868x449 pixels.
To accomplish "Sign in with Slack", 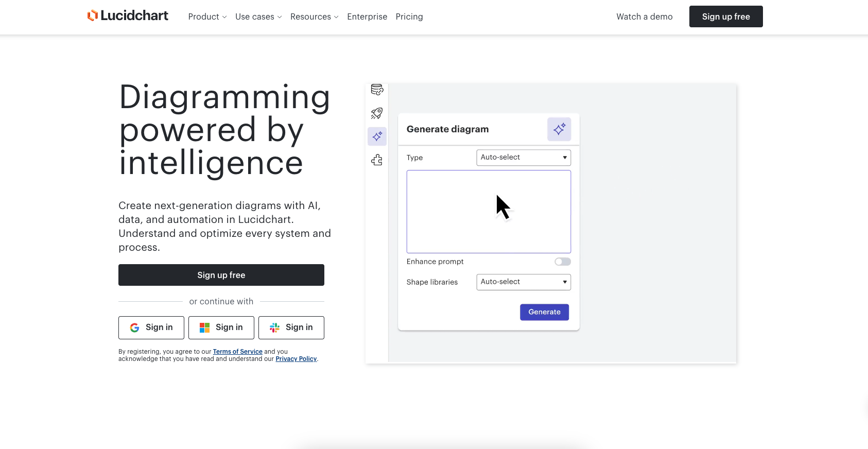I will tap(291, 327).
